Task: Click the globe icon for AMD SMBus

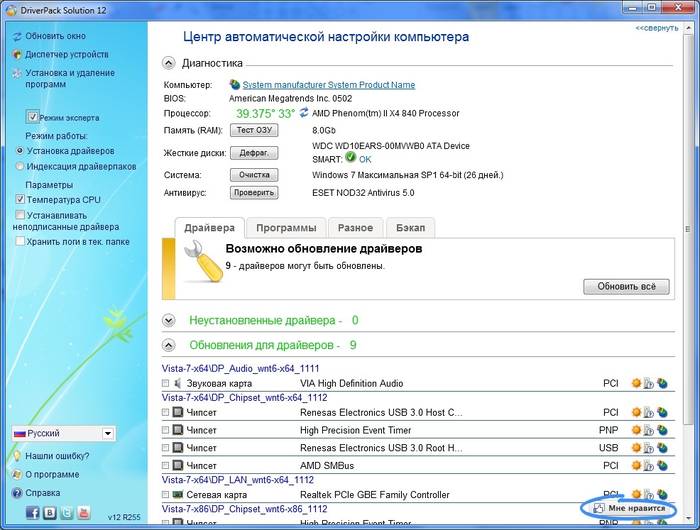Action: click(662, 465)
